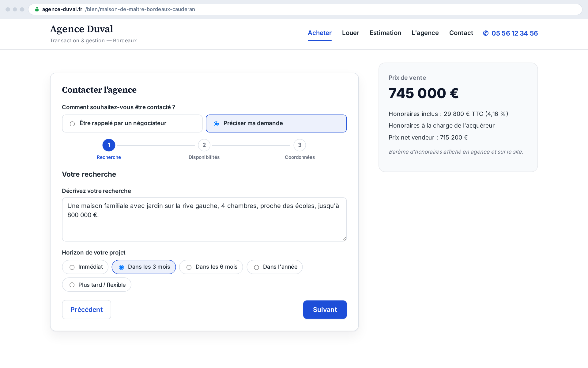The width and height of the screenshot is (588, 368).
Task: Call the 05 56 12 34 56 phone link
Action: click(x=510, y=33)
